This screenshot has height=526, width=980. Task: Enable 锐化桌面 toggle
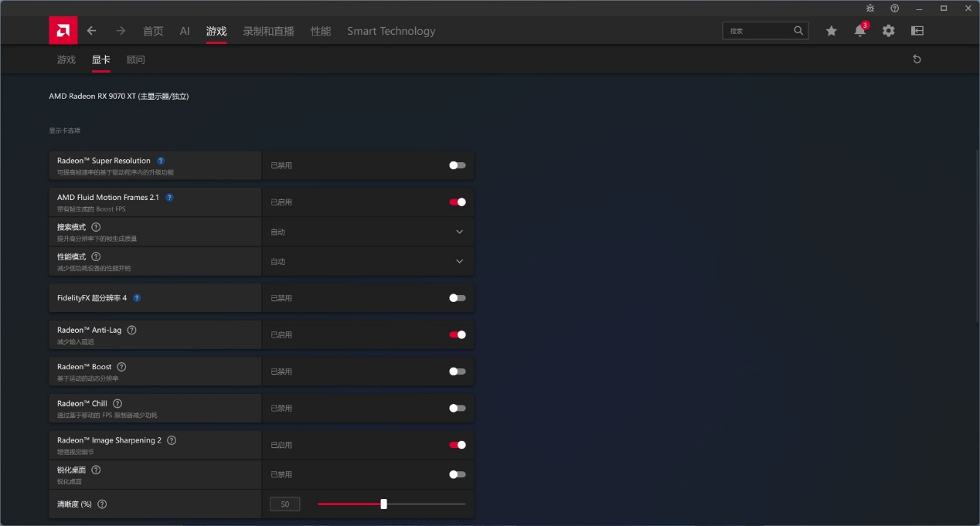[x=458, y=474]
